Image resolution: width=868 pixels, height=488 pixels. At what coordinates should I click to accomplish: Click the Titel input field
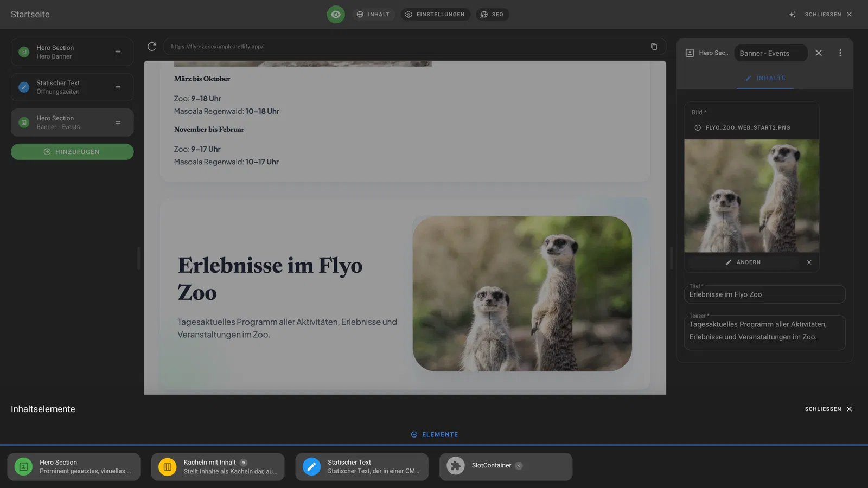click(764, 294)
